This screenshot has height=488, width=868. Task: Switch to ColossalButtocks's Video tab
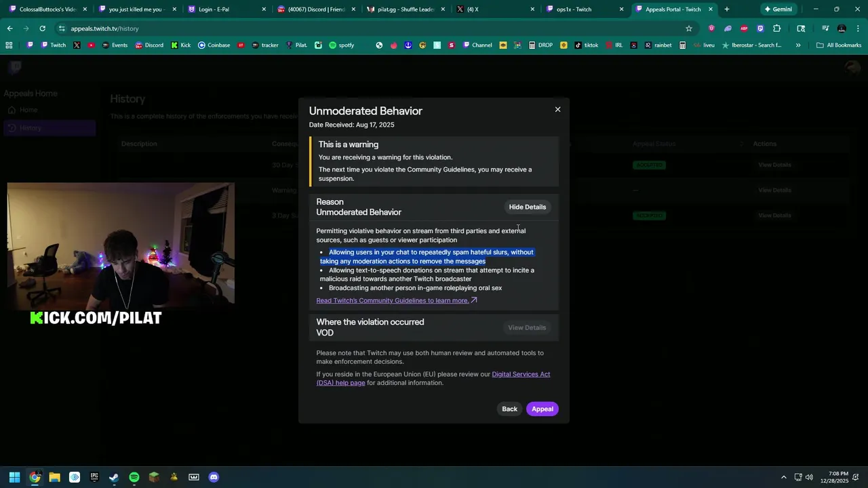pyautogui.click(x=47, y=9)
